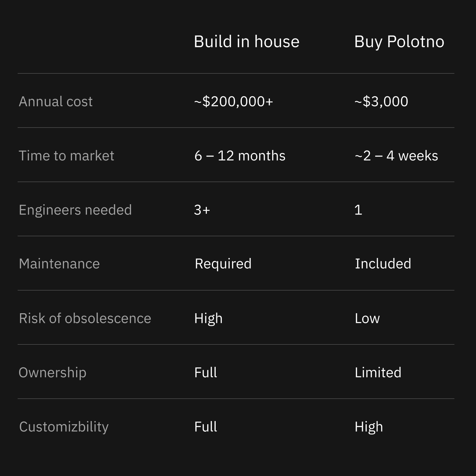Screen dimensions: 476x476
Task: Select the Maintenance row label
Action: point(59,264)
